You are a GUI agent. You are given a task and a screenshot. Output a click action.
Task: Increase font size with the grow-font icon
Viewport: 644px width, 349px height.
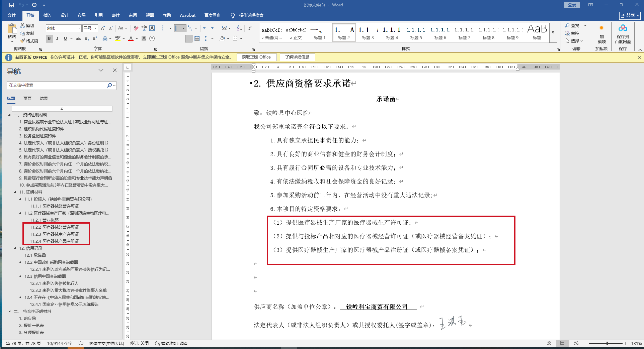(103, 28)
